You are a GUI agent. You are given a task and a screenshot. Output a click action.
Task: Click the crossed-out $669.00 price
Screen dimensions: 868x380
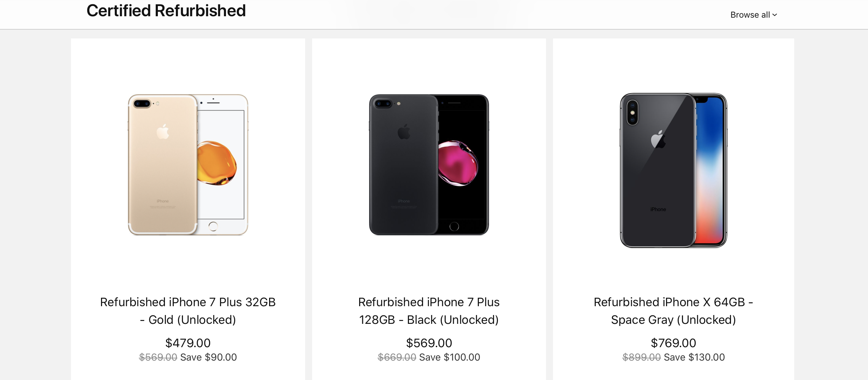(397, 357)
